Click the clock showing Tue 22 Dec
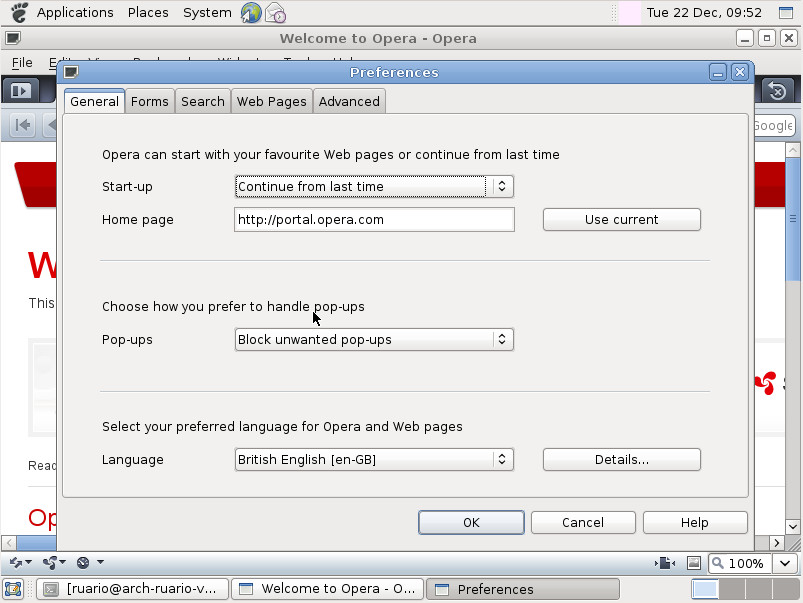This screenshot has width=803, height=603. (x=704, y=12)
